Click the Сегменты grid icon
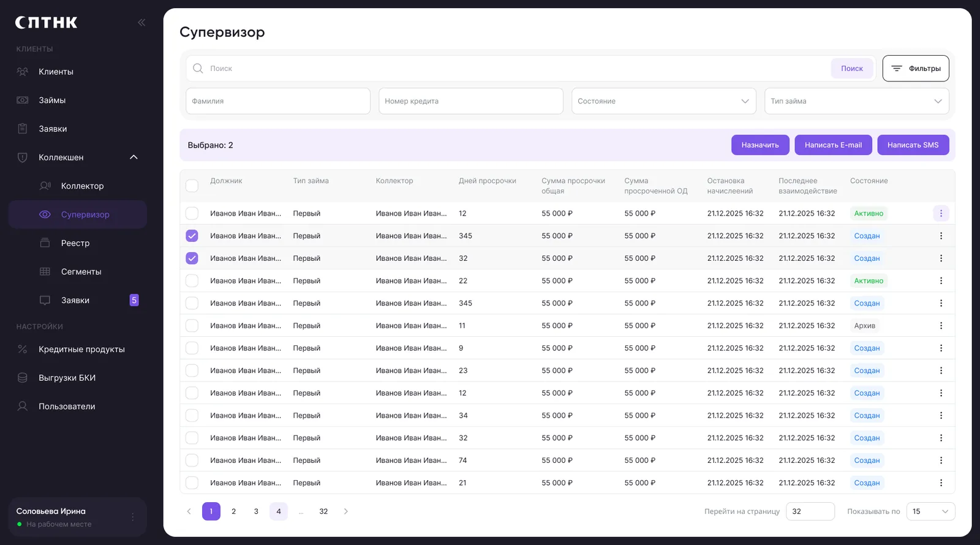 45,271
